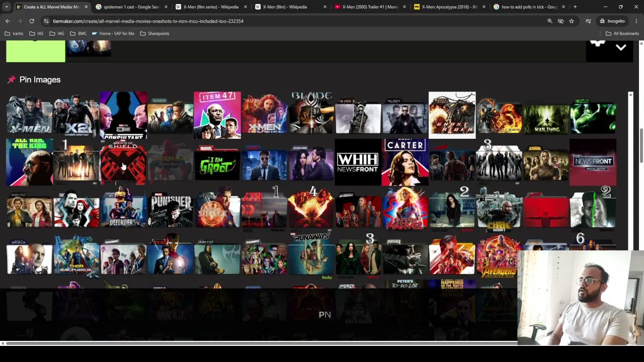Select the X2 X-Men United thumbnail
644x362 pixels.
(x=76, y=115)
